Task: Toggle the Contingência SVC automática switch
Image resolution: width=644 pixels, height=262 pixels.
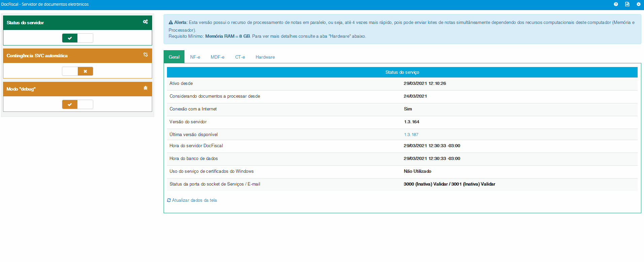Action: (x=77, y=71)
